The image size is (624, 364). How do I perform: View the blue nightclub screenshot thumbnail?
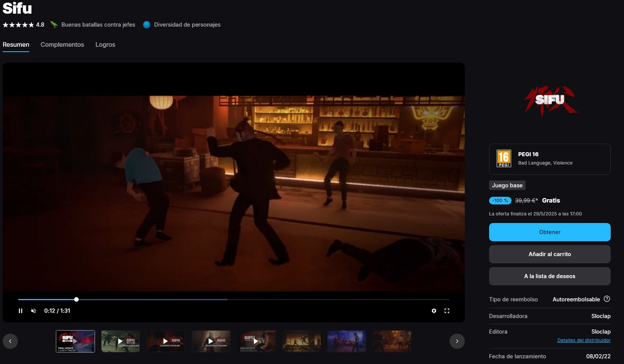pyautogui.click(x=347, y=341)
